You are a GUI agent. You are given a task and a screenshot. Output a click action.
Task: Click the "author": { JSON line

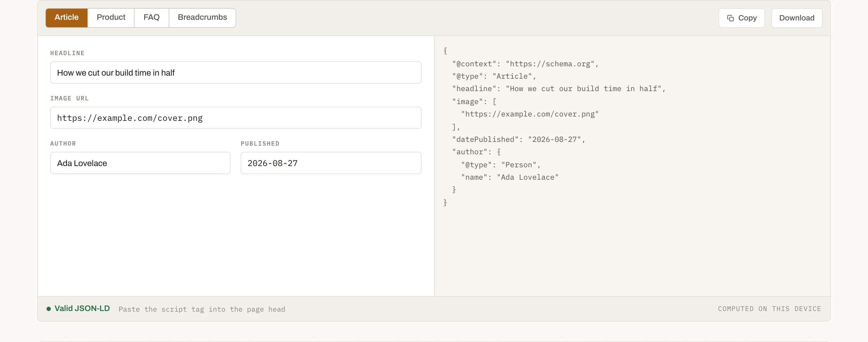476,152
